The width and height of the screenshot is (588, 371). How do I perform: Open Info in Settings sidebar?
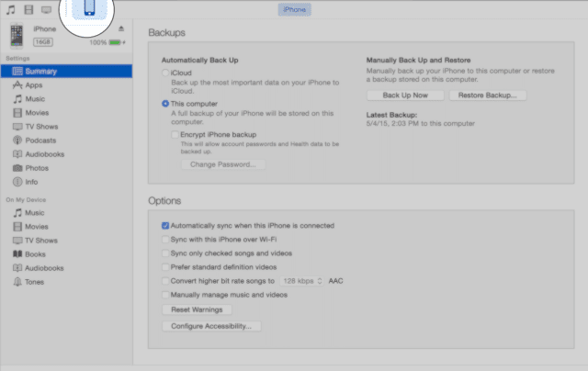(x=66, y=182)
